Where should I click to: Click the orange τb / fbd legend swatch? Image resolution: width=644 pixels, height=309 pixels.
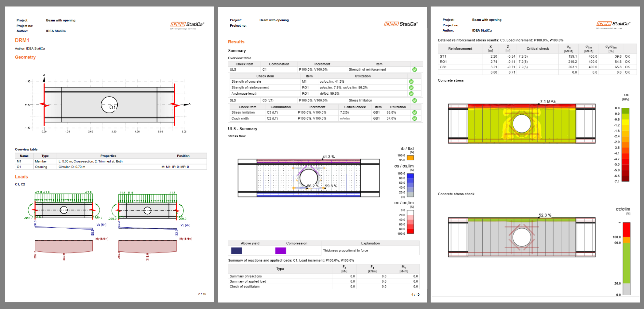[410, 158]
